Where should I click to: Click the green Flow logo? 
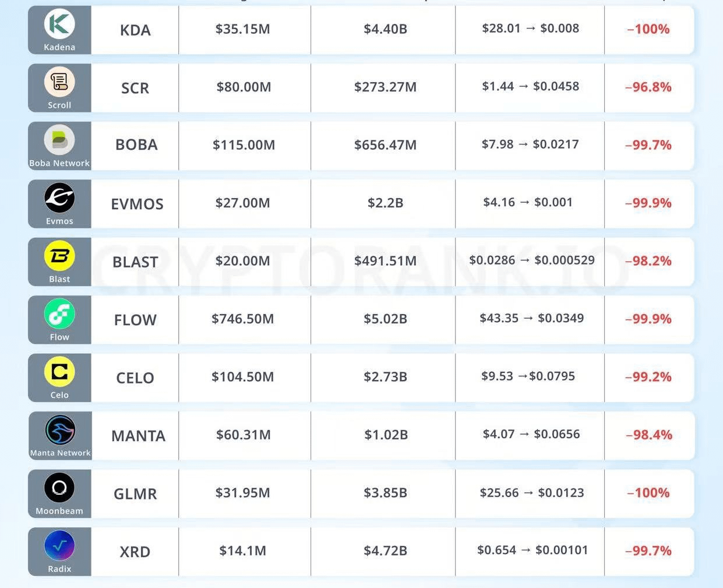pyautogui.click(x=59, y=314)
